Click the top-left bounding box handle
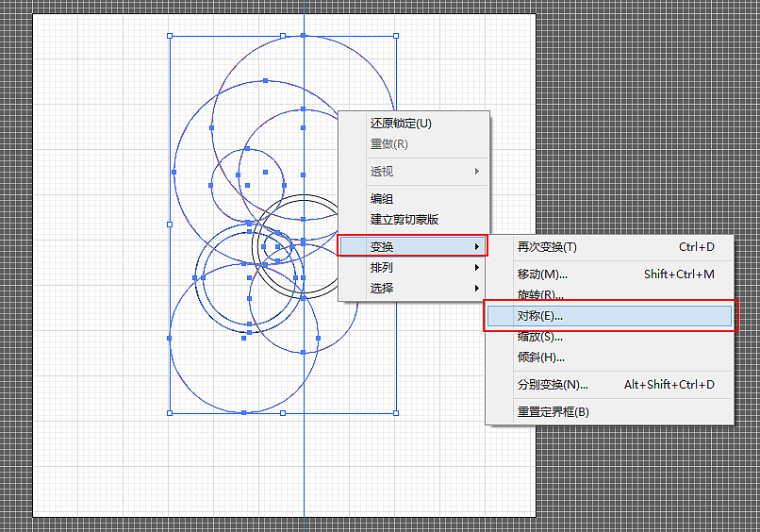 [x=170, y=36]
